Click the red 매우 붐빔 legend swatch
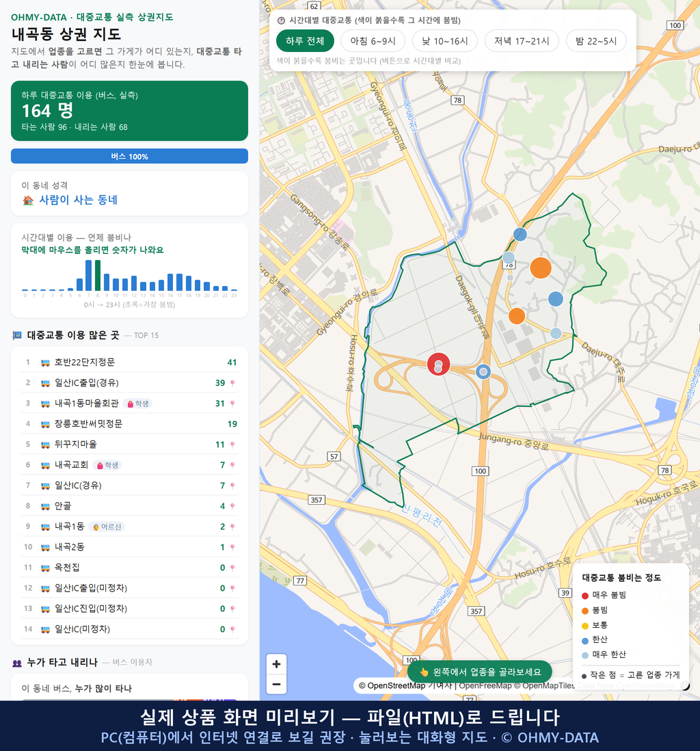 (x=584, y=595)
